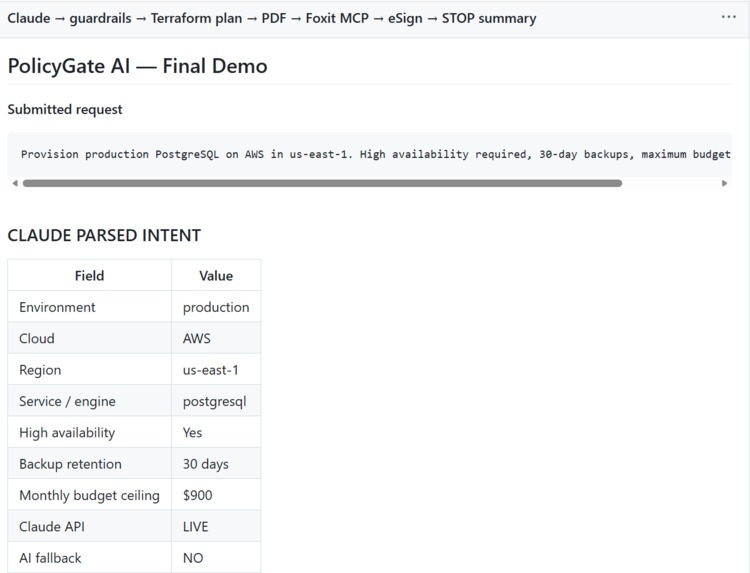Select the Yes value cell

click(216, 432)
